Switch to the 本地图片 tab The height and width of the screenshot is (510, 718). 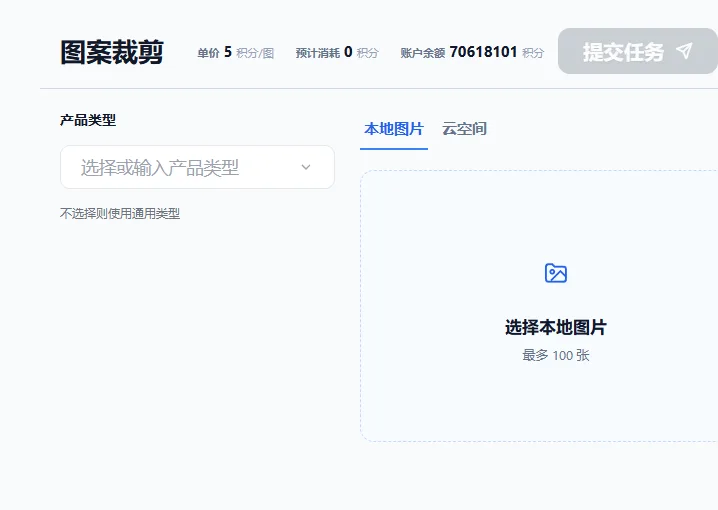(x=393, y=129)
